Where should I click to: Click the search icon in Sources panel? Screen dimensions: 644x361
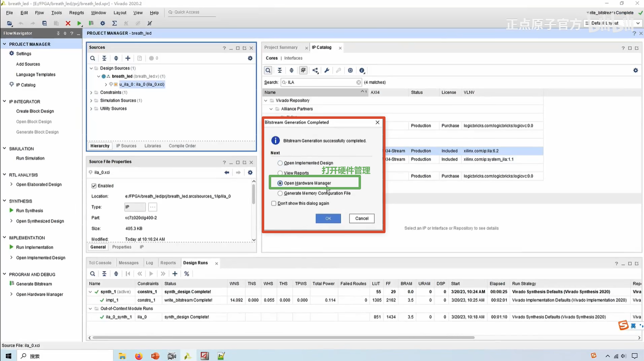pos(93,58)
